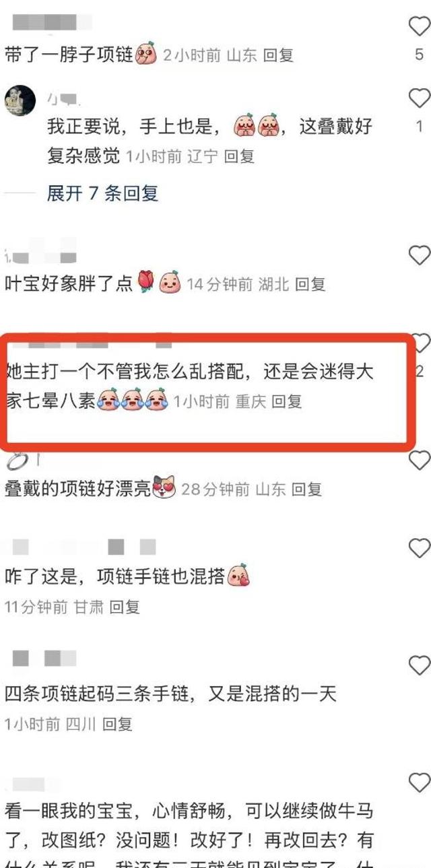431x868 pixels.
Task: Heart the 咋了这是 comment
Action: coord(420,548)
